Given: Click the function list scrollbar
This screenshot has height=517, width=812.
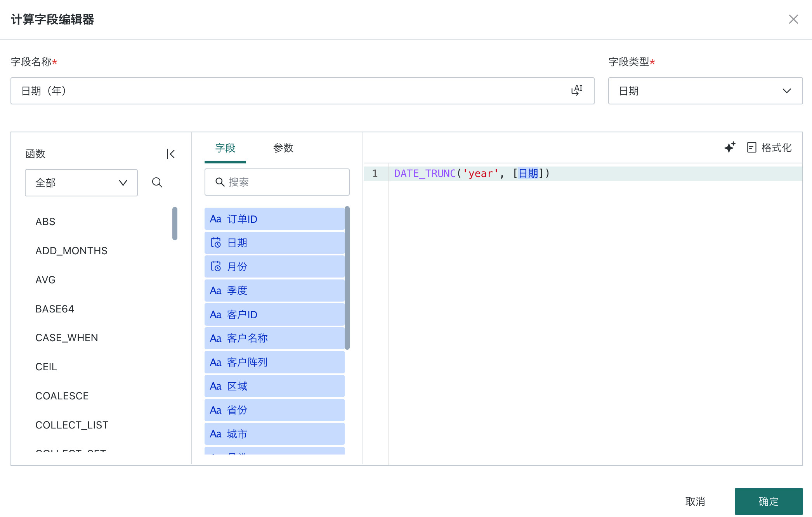Looking at the screenshot, I should [x=175, y=224].
